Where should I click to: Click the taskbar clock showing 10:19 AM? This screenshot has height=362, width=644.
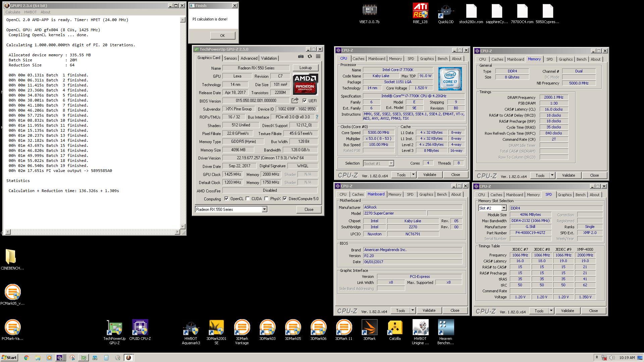coord(627,358)
